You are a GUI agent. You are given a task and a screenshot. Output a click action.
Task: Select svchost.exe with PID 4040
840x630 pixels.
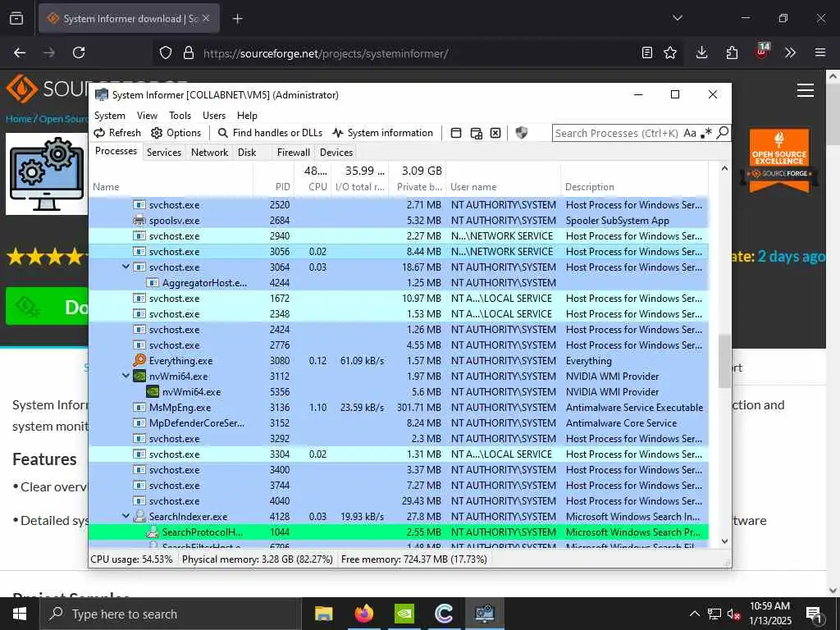pyautogui.click(x=398, y=501)
